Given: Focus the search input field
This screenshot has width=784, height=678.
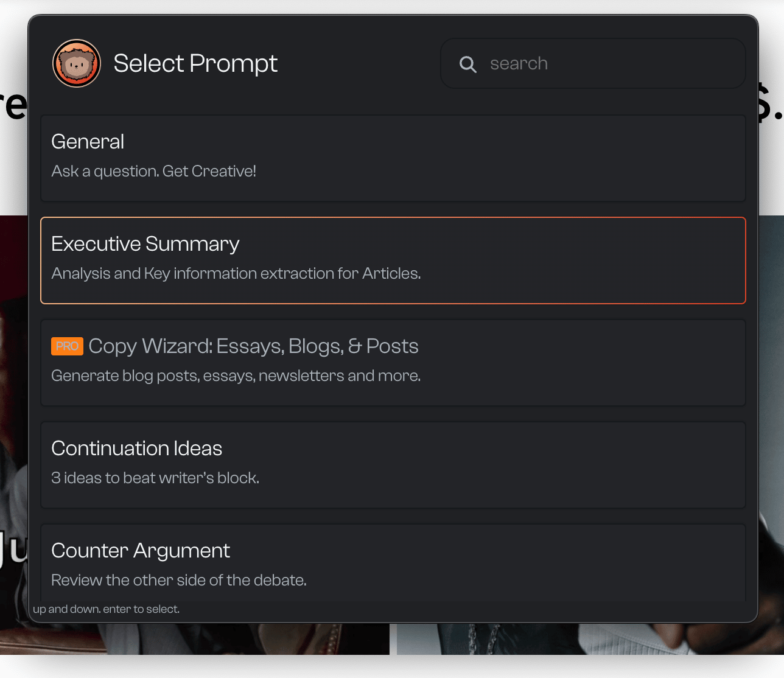Looking at the screenshot, I should [x=593, y=63].
